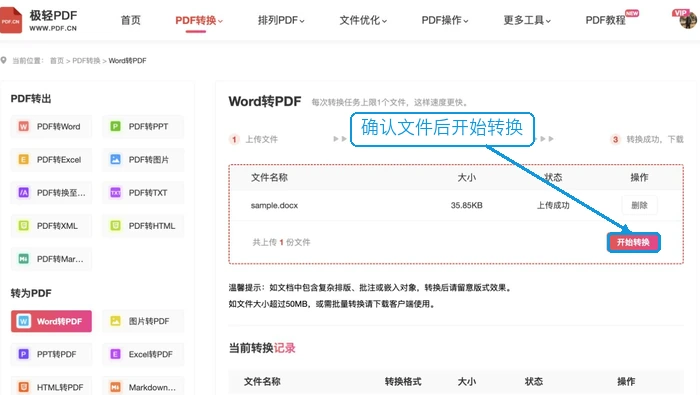Expand the PDF转换 dropdown menu

click(x=199, y=21)
